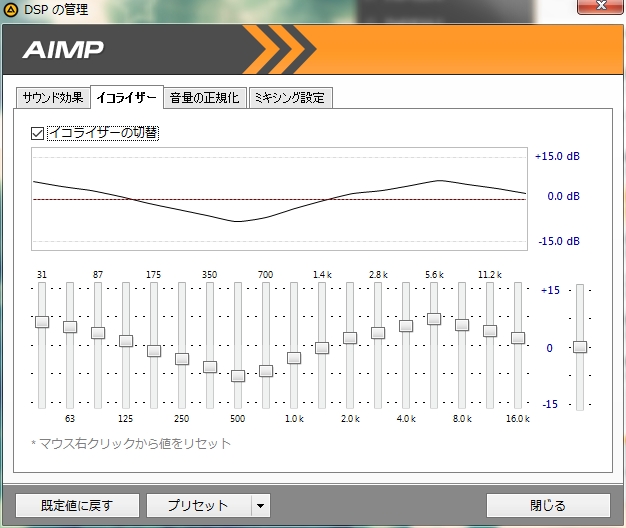Click the 87 Hz band slider handle
The height and width of the screenshot is (528, 626).
tap(98, 333)
